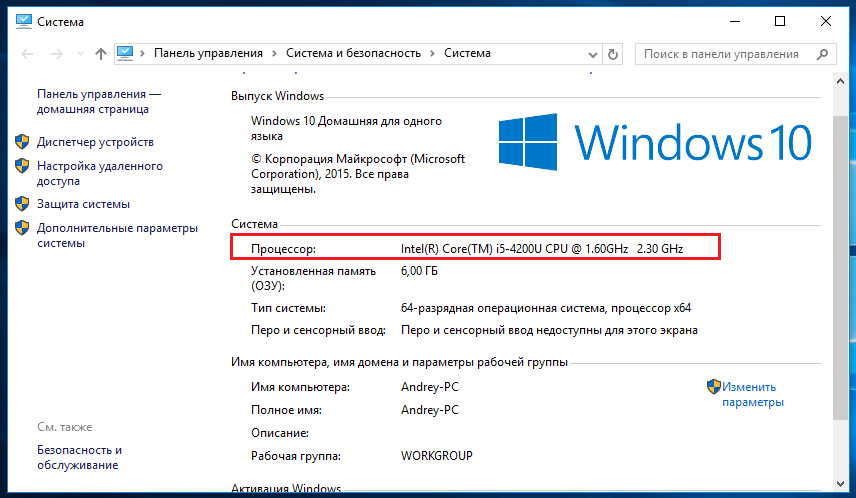Image resolution: width=856 pixels, height=498 pixels.
Task: Close the Система window
Action: pyautogui.click(x=825, y=21)
